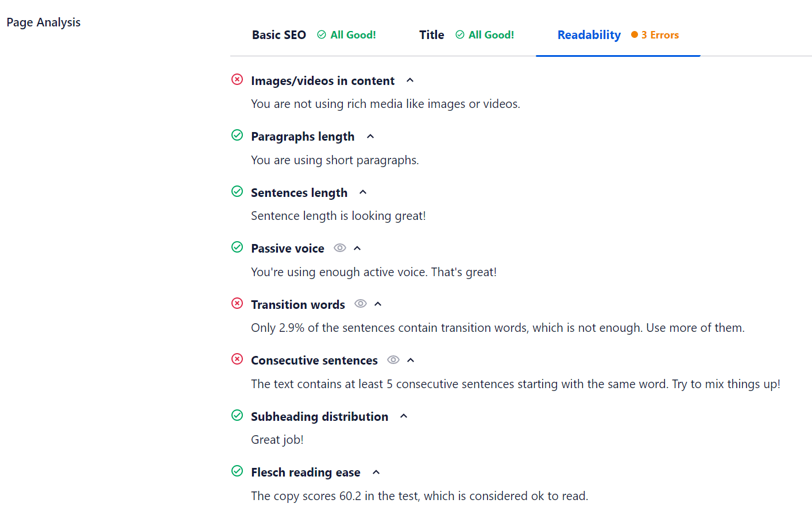Collapse the Images/videos in content section
Screen dimensions: 812x515
coord(409,81)
